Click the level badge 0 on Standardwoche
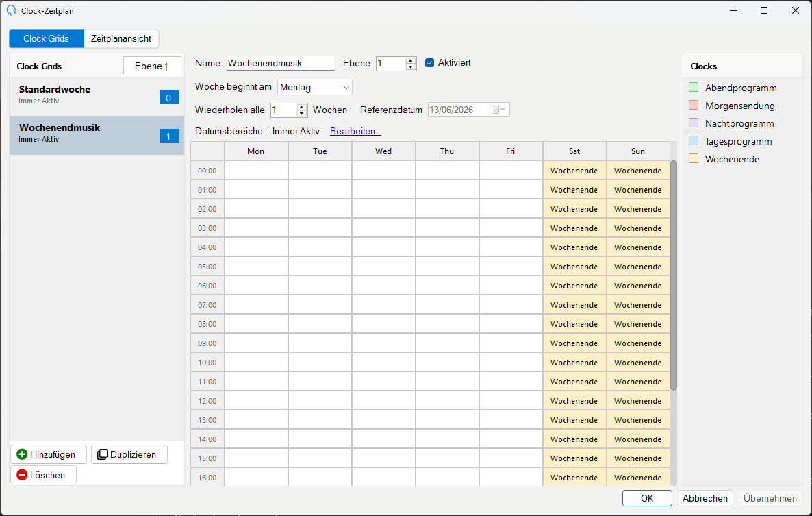 (x=169, y=98)
